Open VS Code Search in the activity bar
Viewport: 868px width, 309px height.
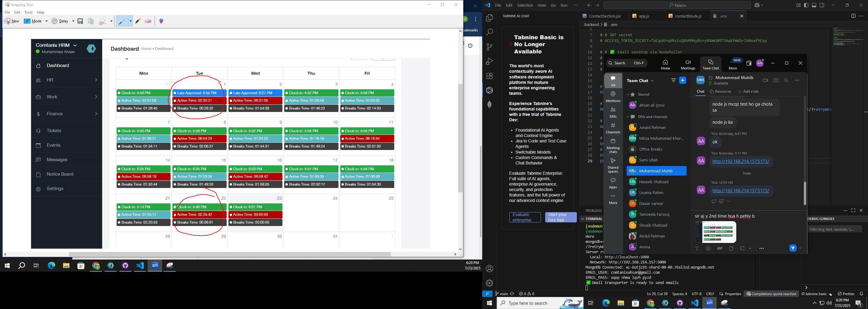[x=489, y=32]
